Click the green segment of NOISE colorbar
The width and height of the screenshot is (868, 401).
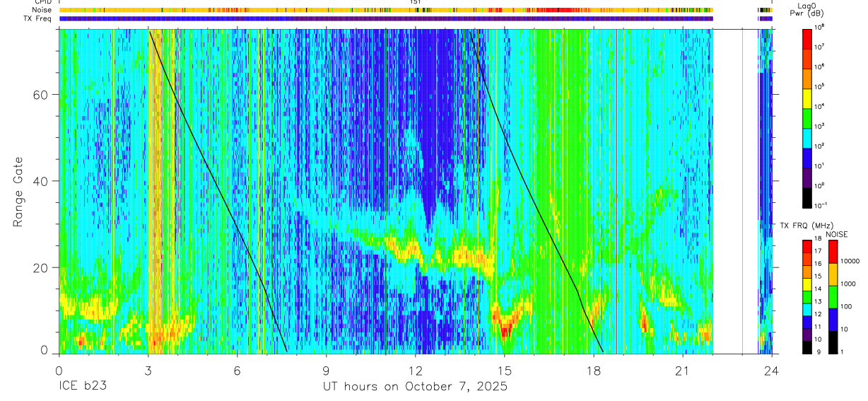833,296
